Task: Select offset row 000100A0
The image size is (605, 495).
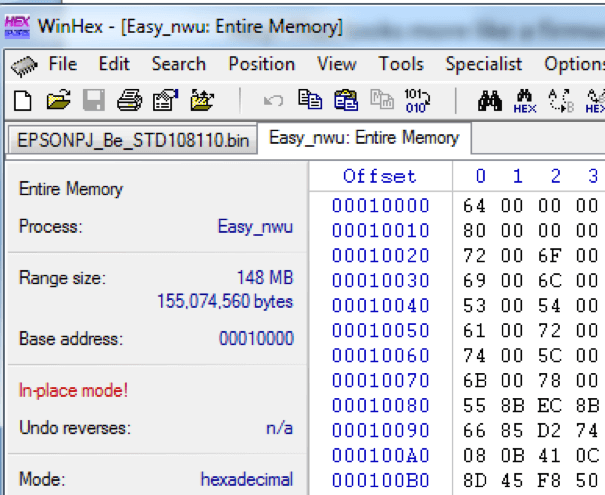Action: [380, 455]
